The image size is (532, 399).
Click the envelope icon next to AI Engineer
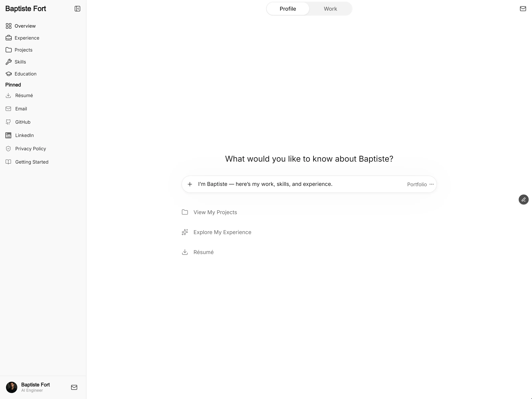[x=74, y=387]
